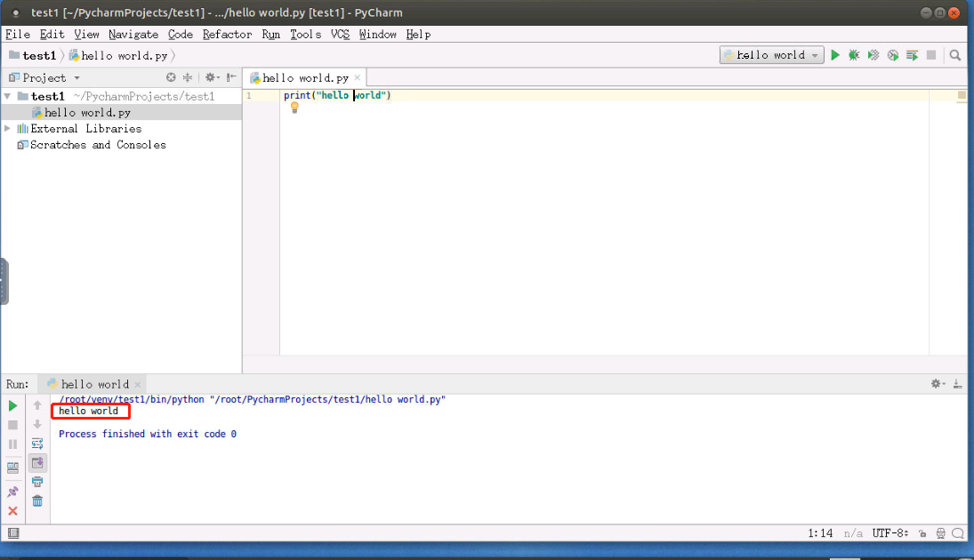
Task: Collapse all nodes in the Project panel
Action: [x=187, y=77]
